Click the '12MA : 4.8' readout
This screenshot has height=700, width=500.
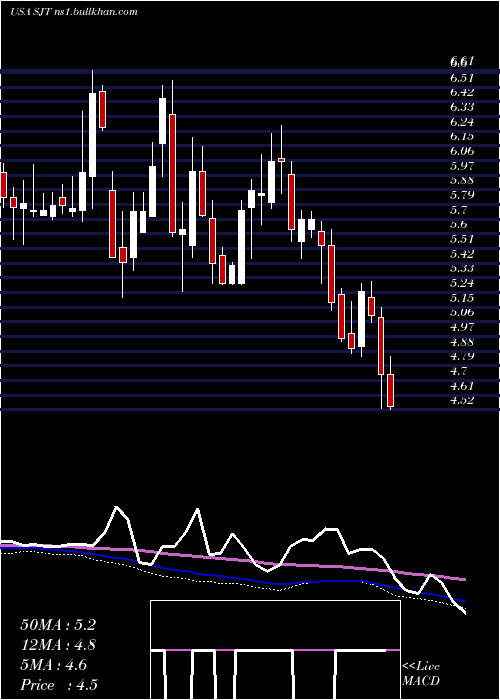pos(58,645)
